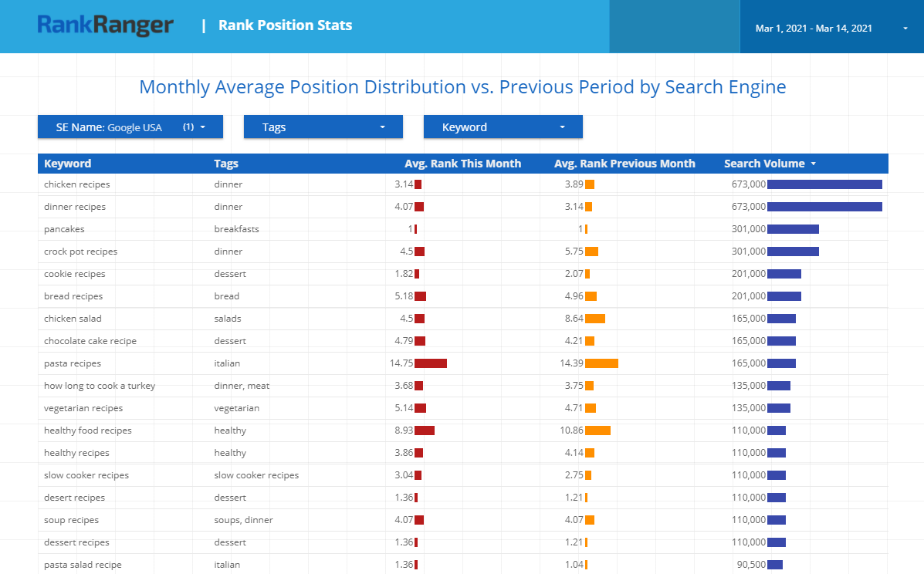Viewport: 924px width, 574px height.
Task: Expand the SE Name Google USA filter
Action: point(130,127)
